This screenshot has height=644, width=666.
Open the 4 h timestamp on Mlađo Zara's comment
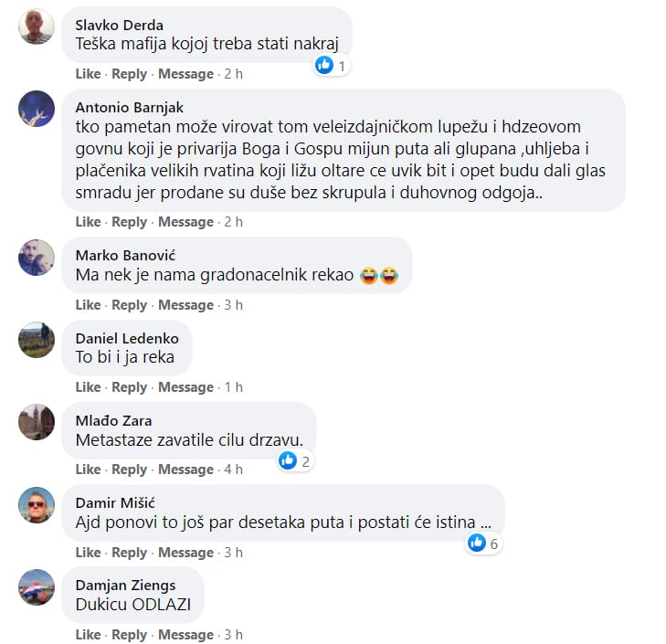pyautogui.click(x=233, y=470)
